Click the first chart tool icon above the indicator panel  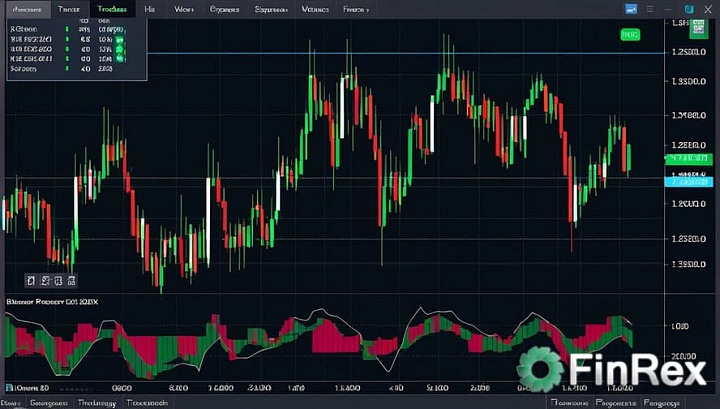coord(32,280)
